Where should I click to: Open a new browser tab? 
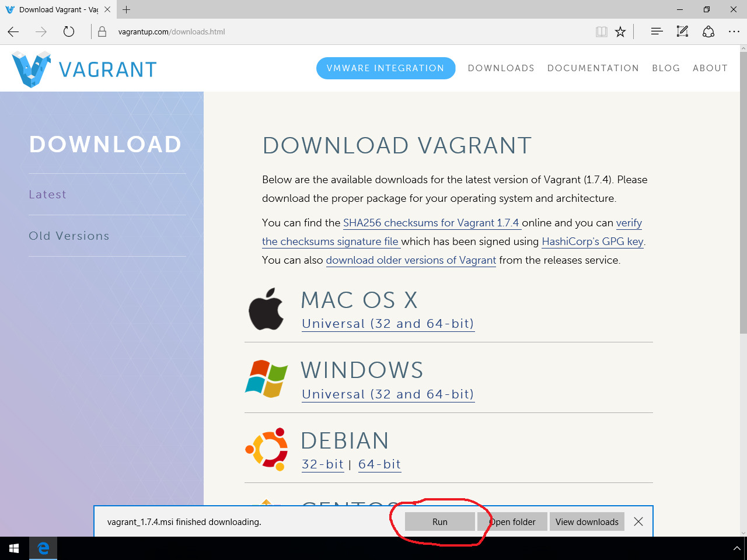point(127,9)
